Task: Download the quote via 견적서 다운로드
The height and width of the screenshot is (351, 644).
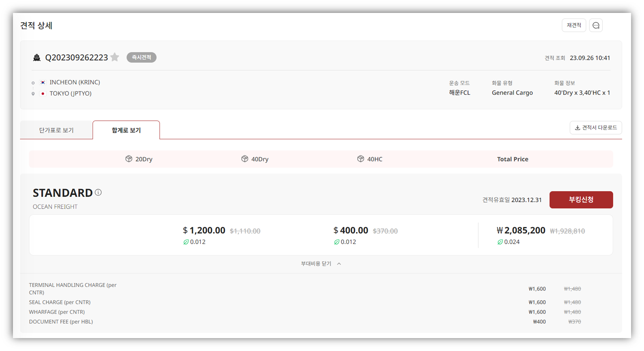Action: pyautogui.click(x=596, y=128)
